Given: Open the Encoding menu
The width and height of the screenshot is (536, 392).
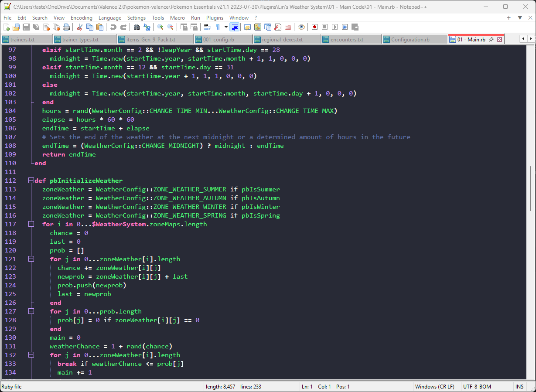Looking at the screenshot, I should 81,17.
